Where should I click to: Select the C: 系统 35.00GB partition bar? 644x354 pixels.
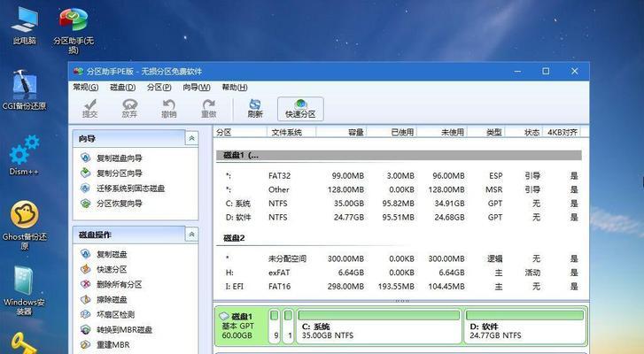378,326
